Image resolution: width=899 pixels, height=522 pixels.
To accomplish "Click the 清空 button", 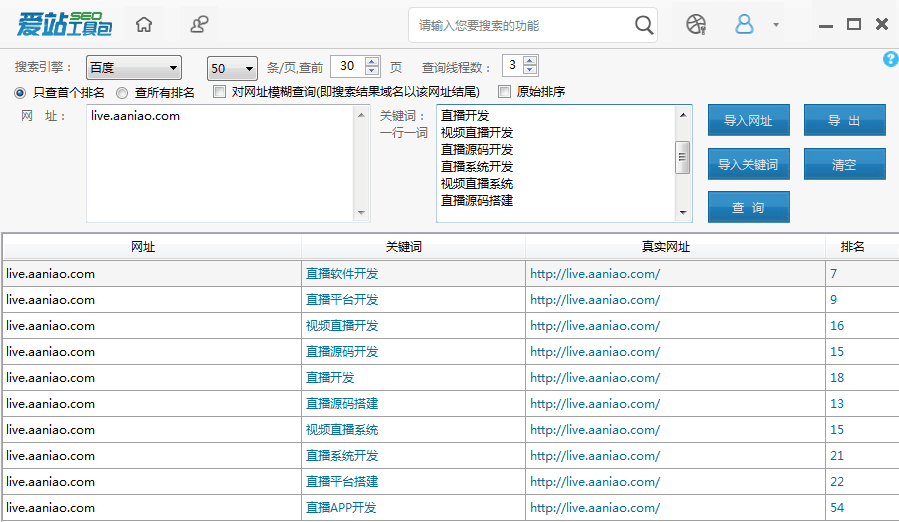I will pyautogui.click(x=845, y=165).
